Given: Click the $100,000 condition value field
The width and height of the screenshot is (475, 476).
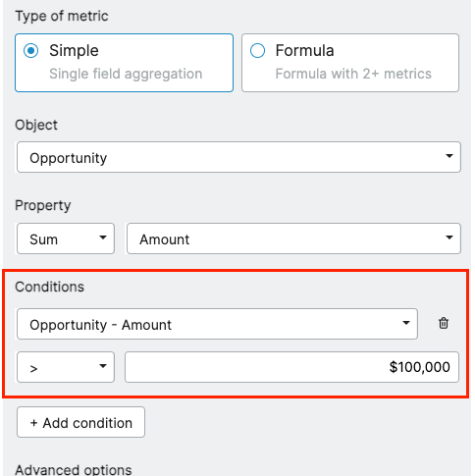Looking at the screenshot, I should 291,367.
